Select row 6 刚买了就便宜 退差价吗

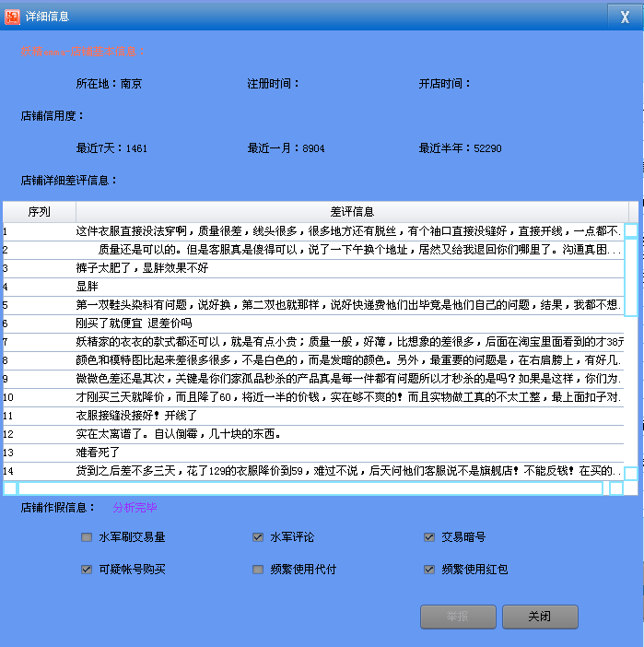coord(313,323)
